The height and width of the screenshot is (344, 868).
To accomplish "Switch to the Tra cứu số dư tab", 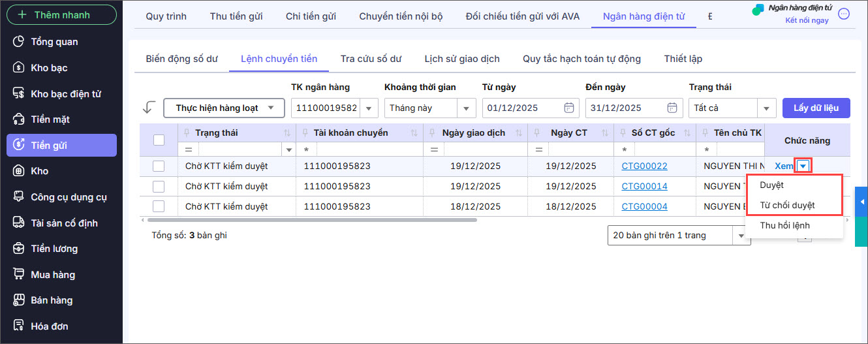I will tap(371, 59).
